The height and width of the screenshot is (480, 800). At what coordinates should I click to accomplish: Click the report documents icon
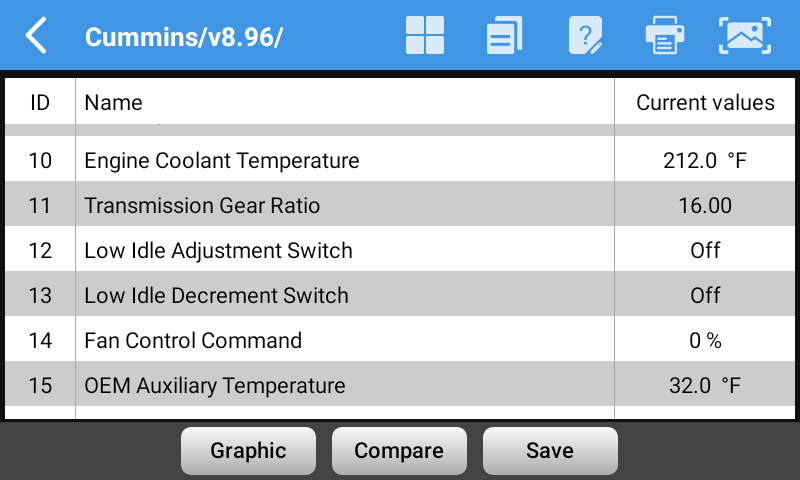point(504,36)
